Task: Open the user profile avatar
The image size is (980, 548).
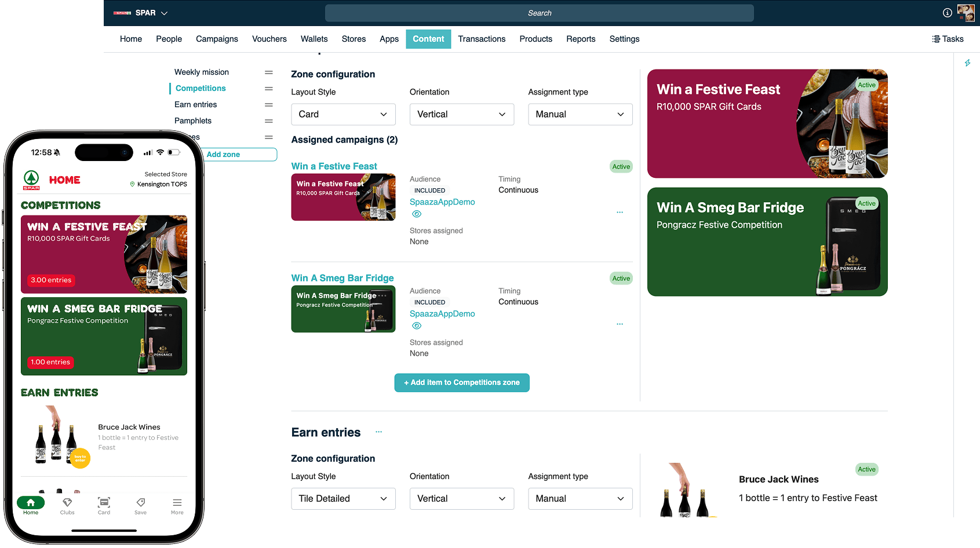Action: (x=966, y=13)
